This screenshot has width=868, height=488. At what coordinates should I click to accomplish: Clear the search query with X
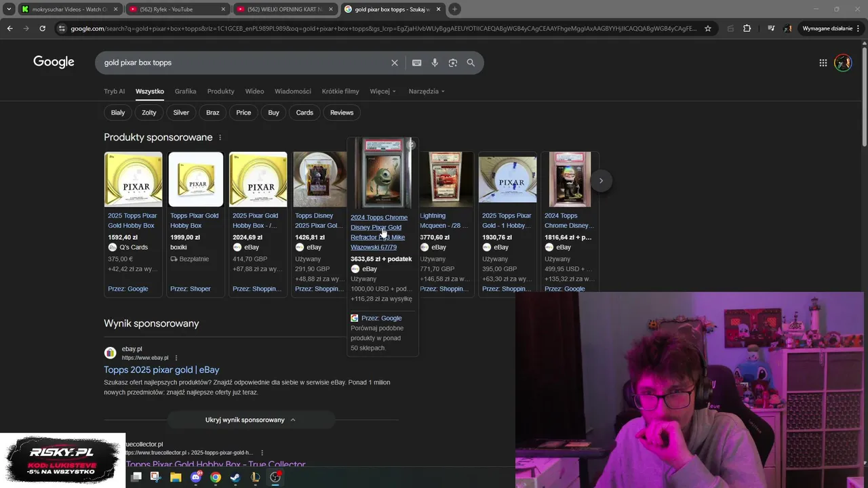[x=395, y=62]
